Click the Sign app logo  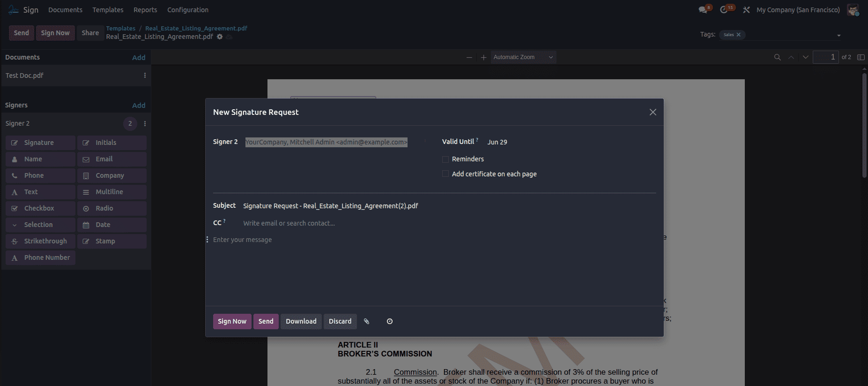pyautogui.click(x=14, y=10)
